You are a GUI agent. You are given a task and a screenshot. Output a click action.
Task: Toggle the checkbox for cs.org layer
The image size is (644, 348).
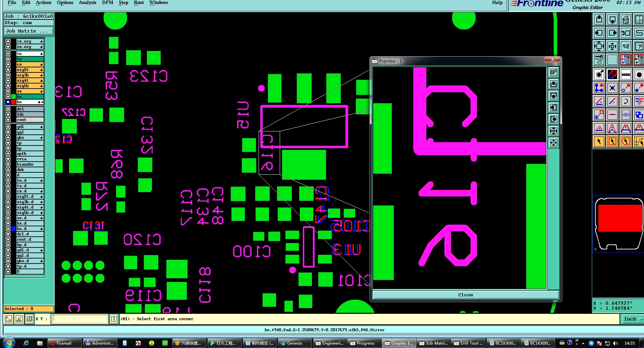8,42
